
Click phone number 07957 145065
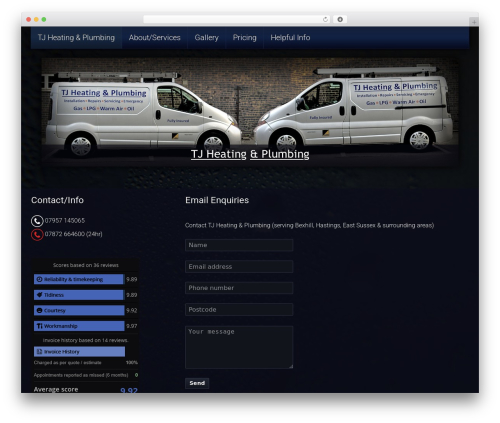[x=65, y=221]
